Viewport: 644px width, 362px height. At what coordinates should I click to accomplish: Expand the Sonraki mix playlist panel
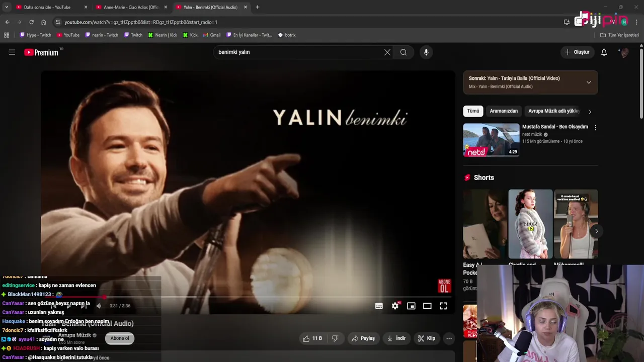tap(589, 82)
